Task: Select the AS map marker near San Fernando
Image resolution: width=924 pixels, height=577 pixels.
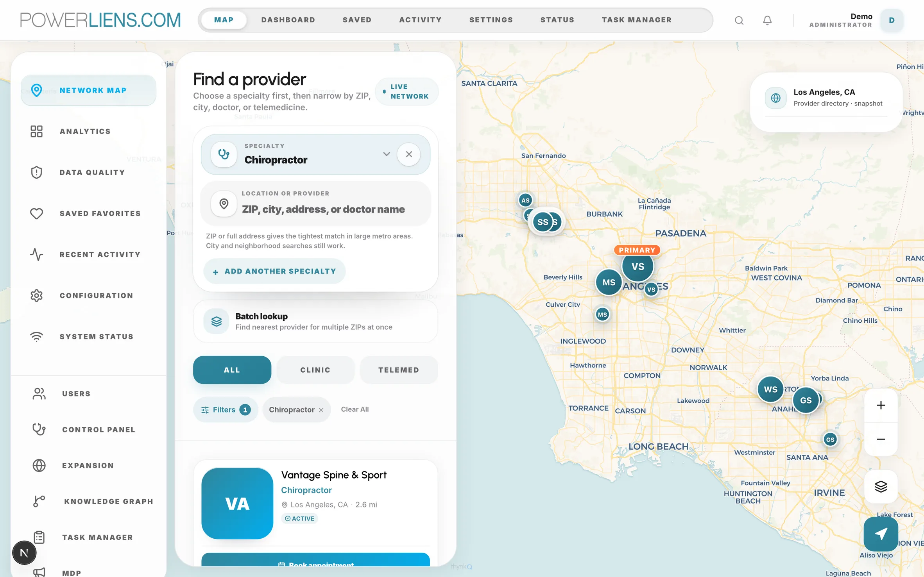Action: coord(525,200)
